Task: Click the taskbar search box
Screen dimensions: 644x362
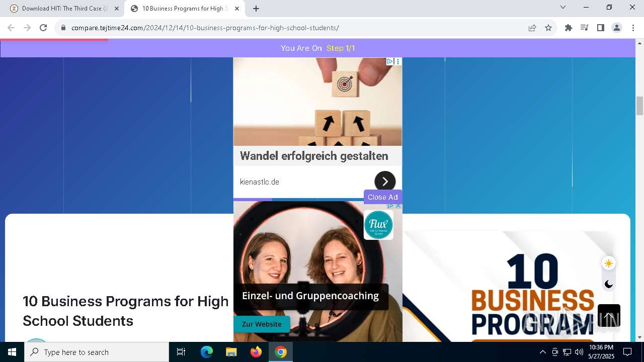Action: coord(97,352)
